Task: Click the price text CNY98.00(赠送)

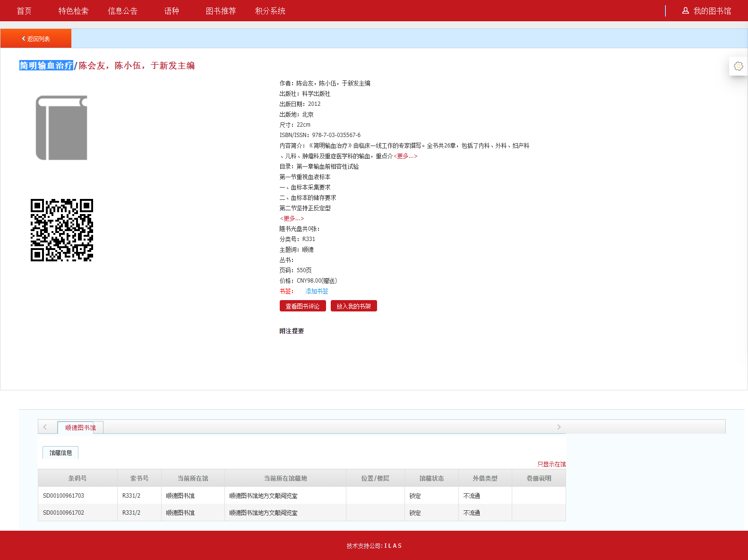Action: click(x=317, y=281)
